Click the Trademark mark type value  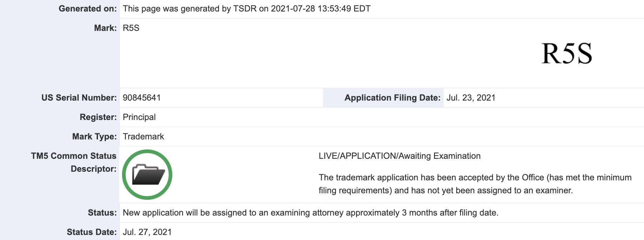coord(143,137)
